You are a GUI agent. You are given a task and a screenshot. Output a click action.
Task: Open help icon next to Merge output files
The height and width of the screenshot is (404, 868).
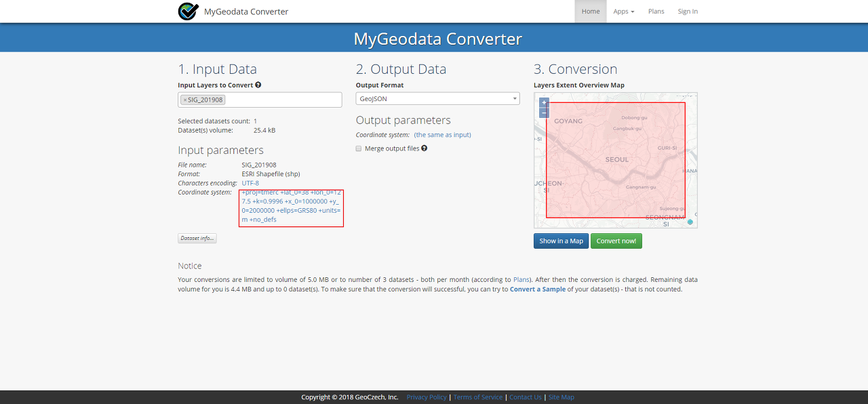424,148
